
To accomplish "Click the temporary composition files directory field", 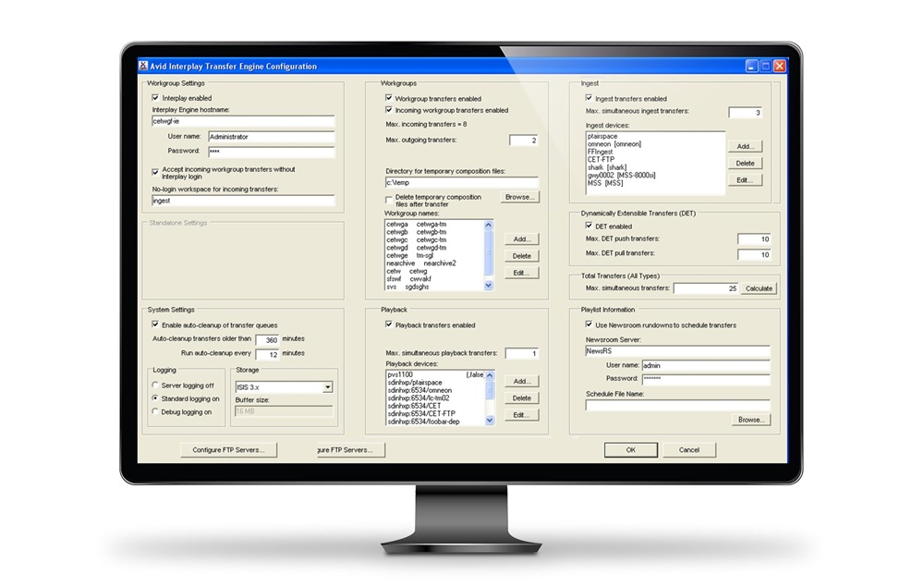I will (461, 183).
